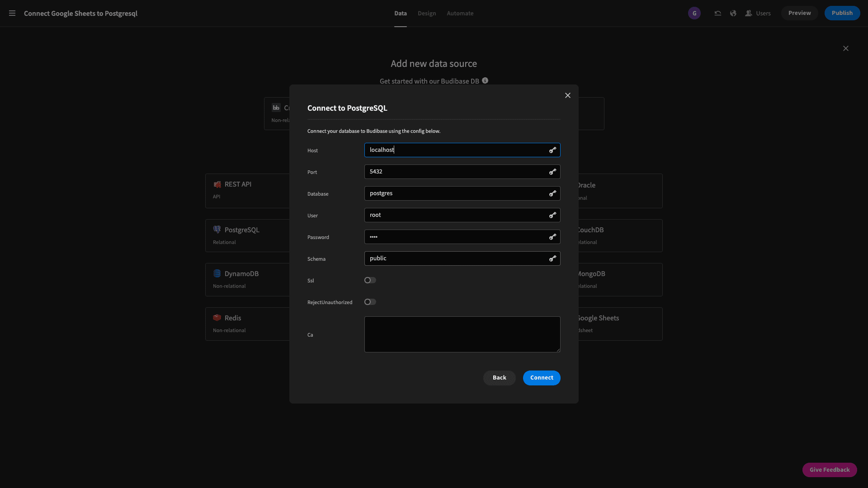
Task: Switch to the Automate tab
Action: pyautogui.click(x=460, y=14)
